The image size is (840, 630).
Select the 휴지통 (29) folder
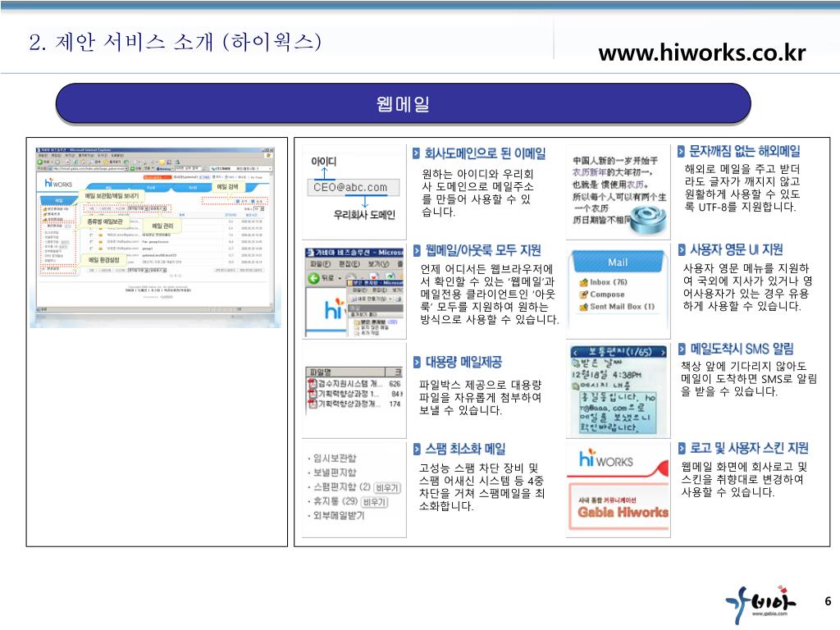coord(335,501)
